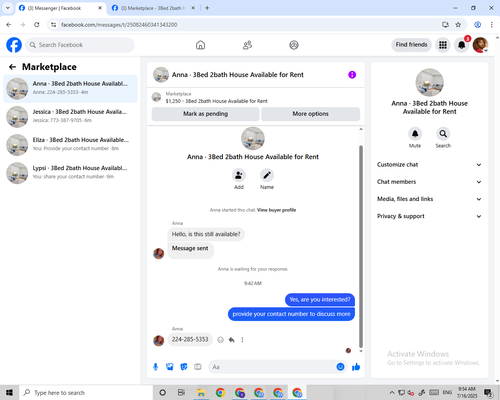Image resolution: width=500 pixels, height=400 pixels.
Task: Expand the Customize chat section
Action: (429, 165)
